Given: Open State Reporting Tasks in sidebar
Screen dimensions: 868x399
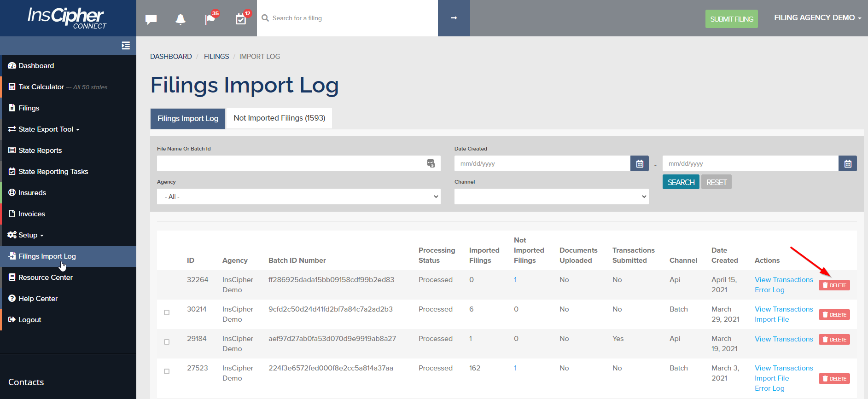Looking at the screenshot, I should click(x=53, y=172).
